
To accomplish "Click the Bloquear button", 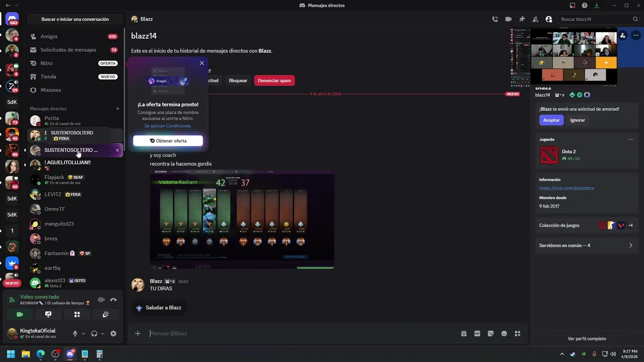I will point(238,80).
